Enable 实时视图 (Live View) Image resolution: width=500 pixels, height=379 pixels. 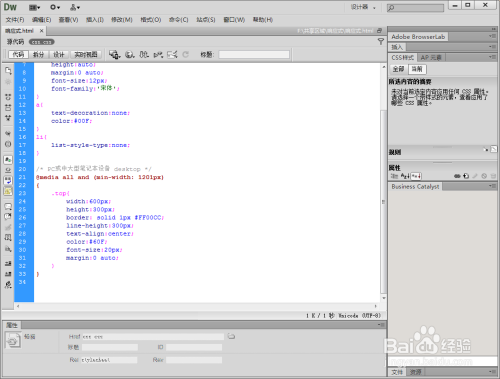point(86,55)
